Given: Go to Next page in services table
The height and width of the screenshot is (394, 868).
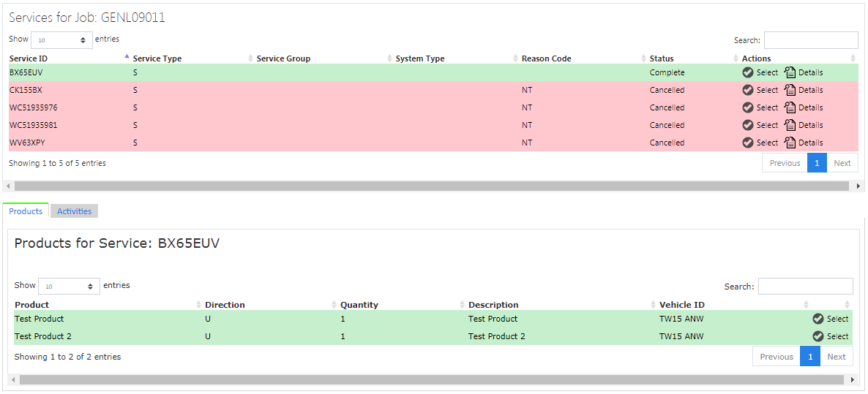Looking at the screenshot, I should point(842,163).
